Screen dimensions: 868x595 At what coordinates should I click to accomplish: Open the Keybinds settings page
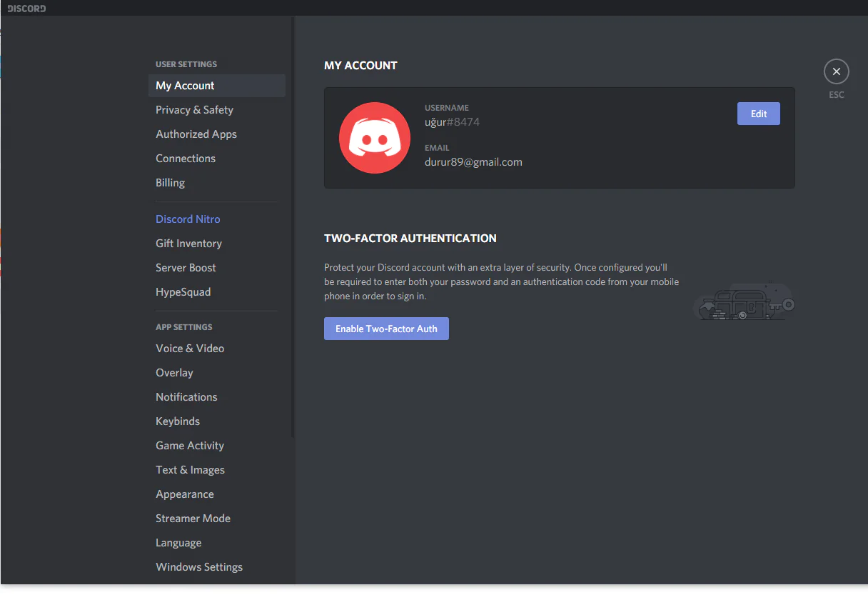(178, 421)
